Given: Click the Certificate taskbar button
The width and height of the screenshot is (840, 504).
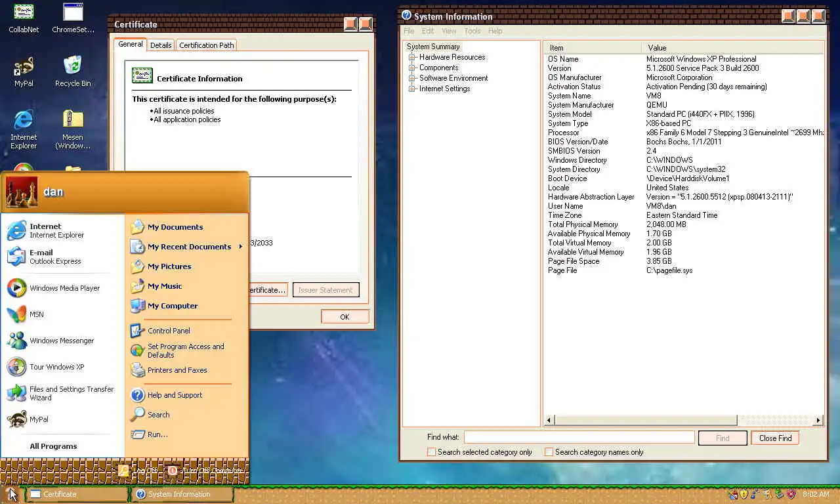Looking at the screenshot, I should pyautogui.click(x=77, y=494).
